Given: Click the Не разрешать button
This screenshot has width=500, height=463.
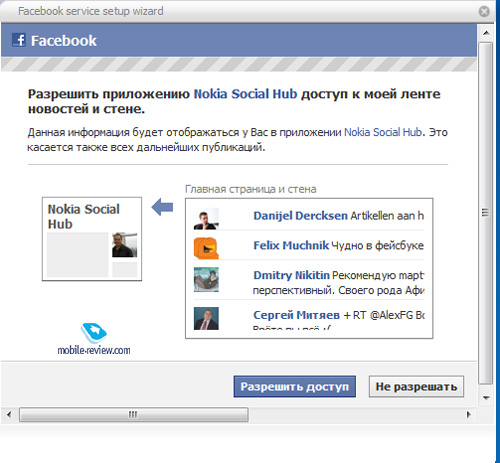Looking at the screenshot, I should pos(416,386).
